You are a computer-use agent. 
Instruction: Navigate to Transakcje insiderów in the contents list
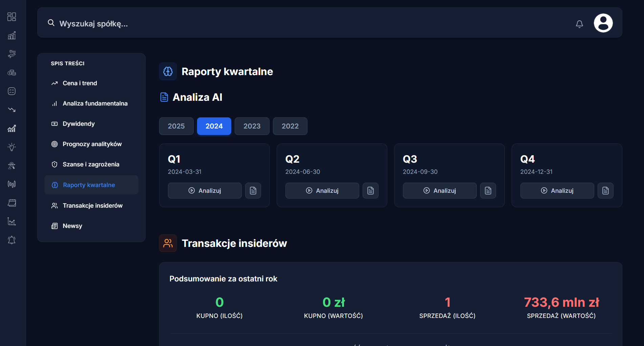pos(92,206)
